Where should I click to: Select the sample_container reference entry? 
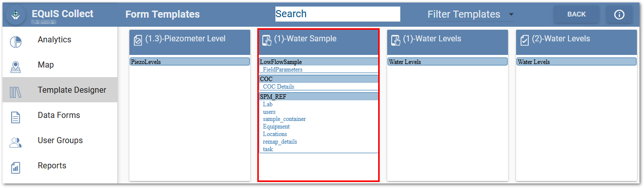coord(284,119)
